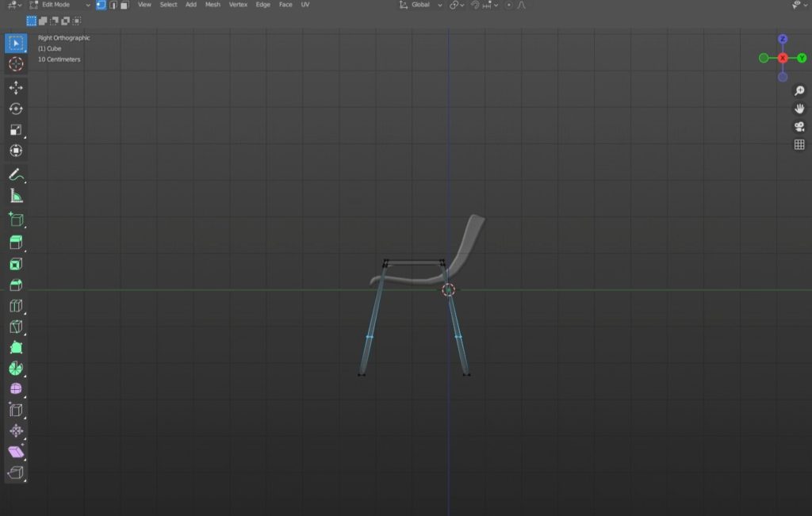Pick the Extrude Region tool

[16, 243]
